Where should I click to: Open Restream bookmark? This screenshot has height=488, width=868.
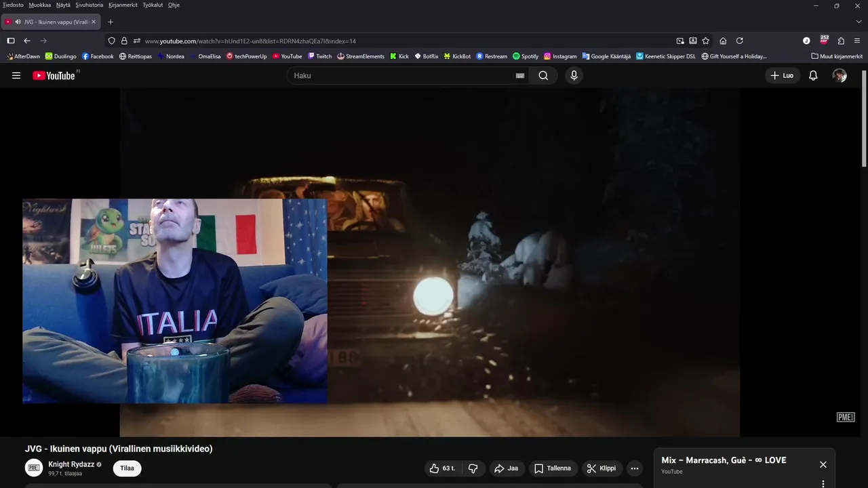pyautogui.click(x=492, y=56)
